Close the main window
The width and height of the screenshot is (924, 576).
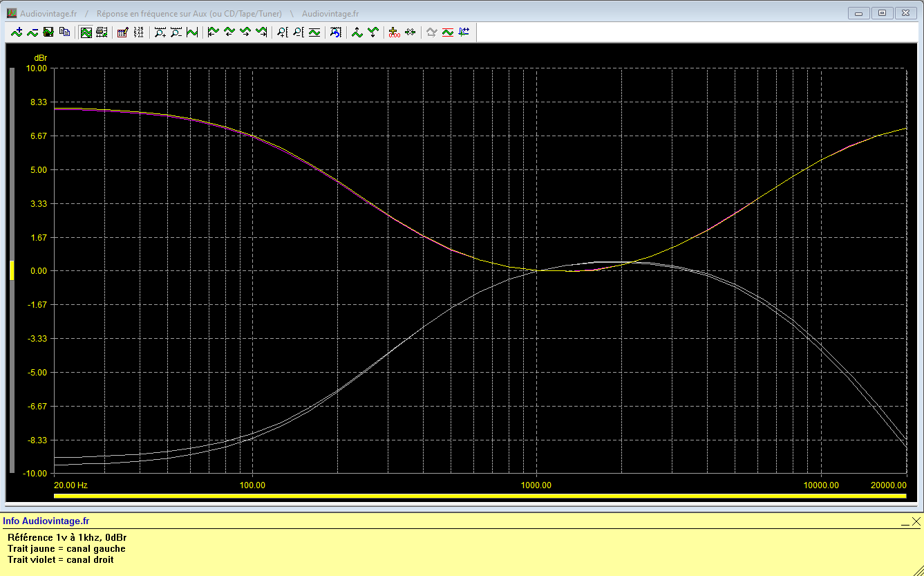pyautogui.click(x=905, y=12)
